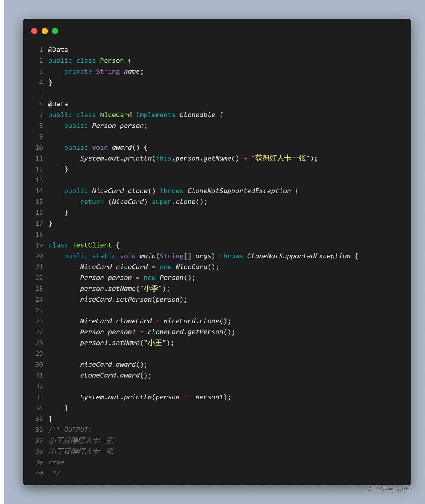Screen dimensions: 425x504
Task: Click 'cloneCard.getPerson();' on line 27
Action: (x=191, y=332)
